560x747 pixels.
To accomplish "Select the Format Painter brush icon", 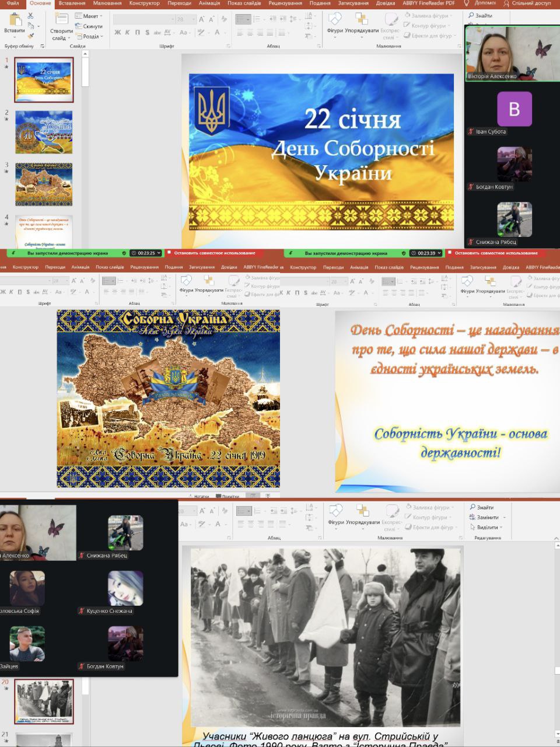I will pos(32,36).
